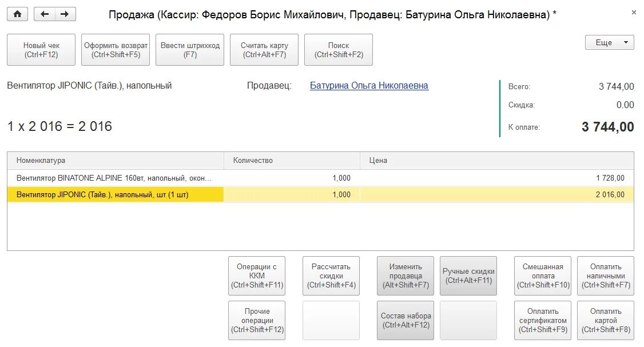Click the Всего value 3 744,00
644x347 pixels.
click(616, 87)
